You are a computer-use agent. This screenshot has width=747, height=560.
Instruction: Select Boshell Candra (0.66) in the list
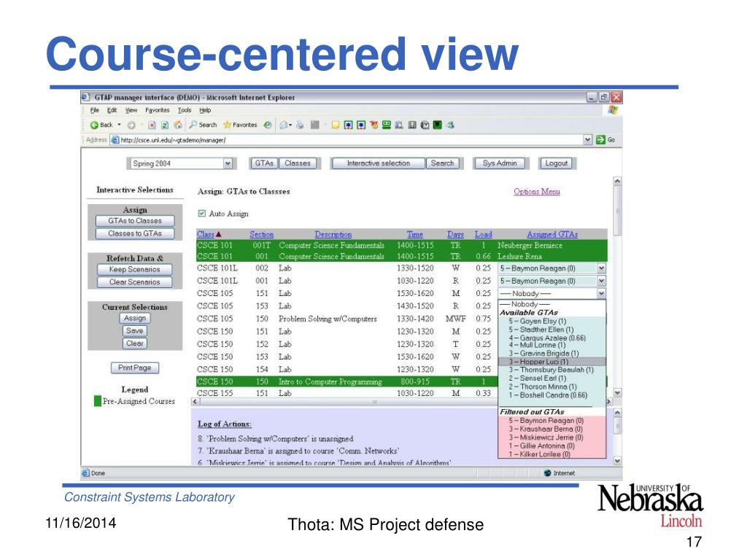pyautogui.click(x=551, y=395)
